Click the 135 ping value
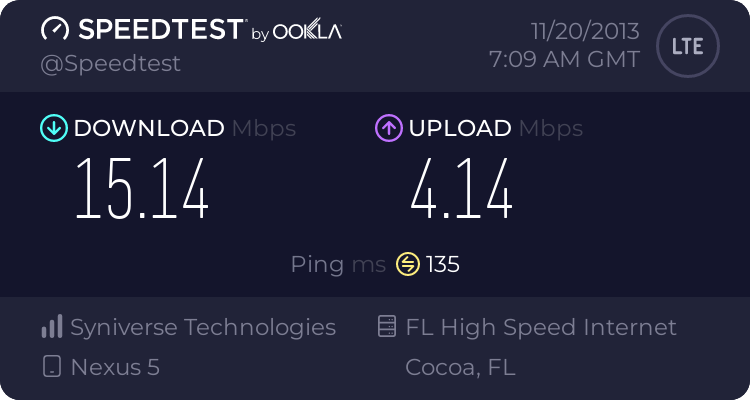Screen dimensions: 750x400 pos(442,264)
